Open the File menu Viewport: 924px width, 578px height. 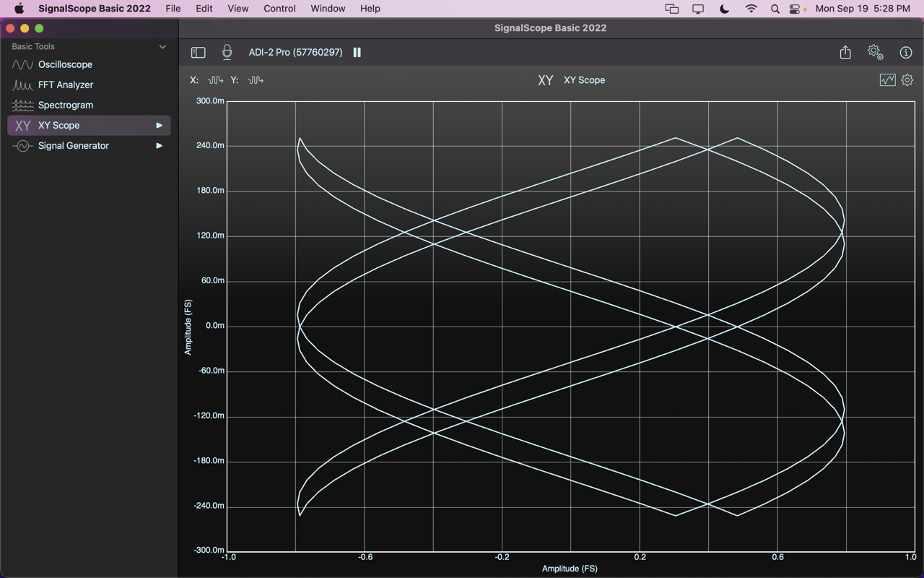173,9
